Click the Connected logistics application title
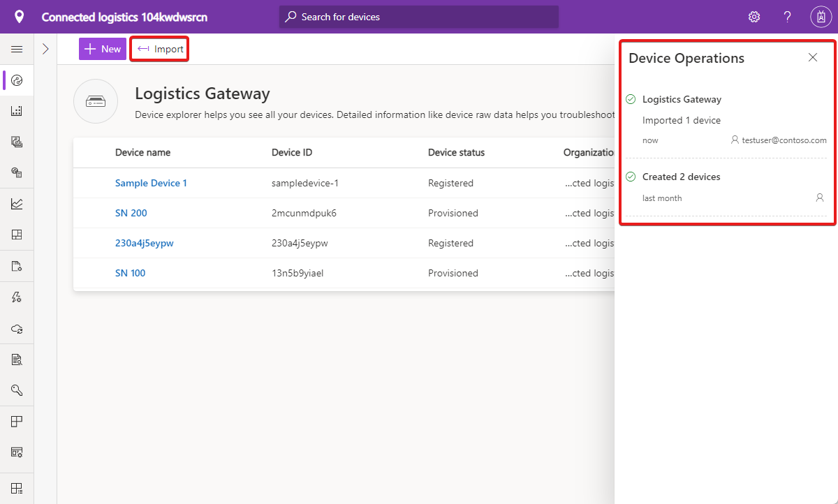This screenshot has height=504, width=838. (124, 17)
